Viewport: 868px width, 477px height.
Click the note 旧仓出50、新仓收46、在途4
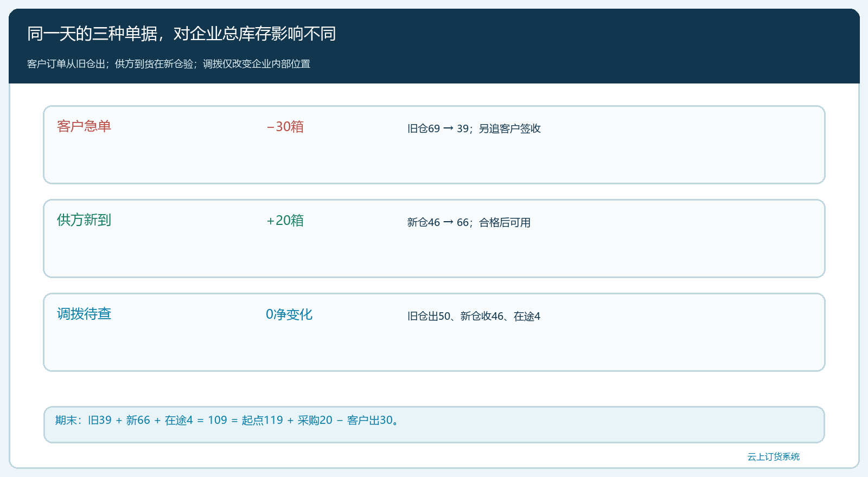pos(474,316)
